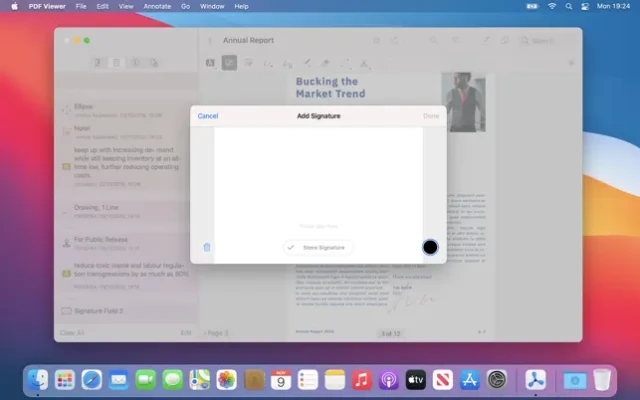640x400 pixels.
Task: Open Podcasts from the Dock
Action: pos(389,380)
